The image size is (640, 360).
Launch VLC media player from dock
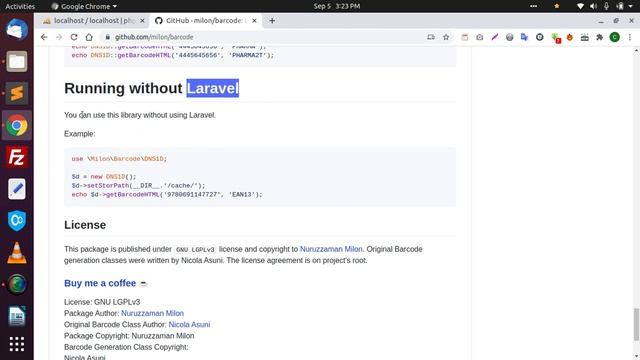click(17, 253)
